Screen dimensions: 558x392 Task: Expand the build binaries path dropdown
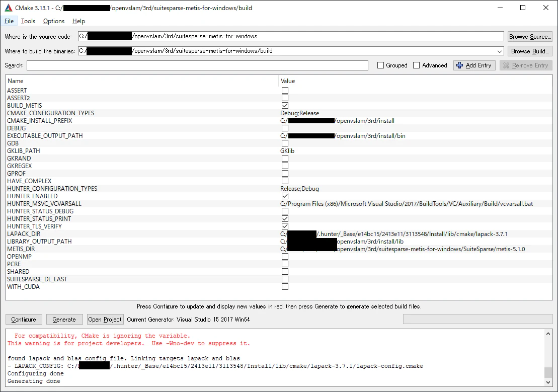tap(500, 51)
